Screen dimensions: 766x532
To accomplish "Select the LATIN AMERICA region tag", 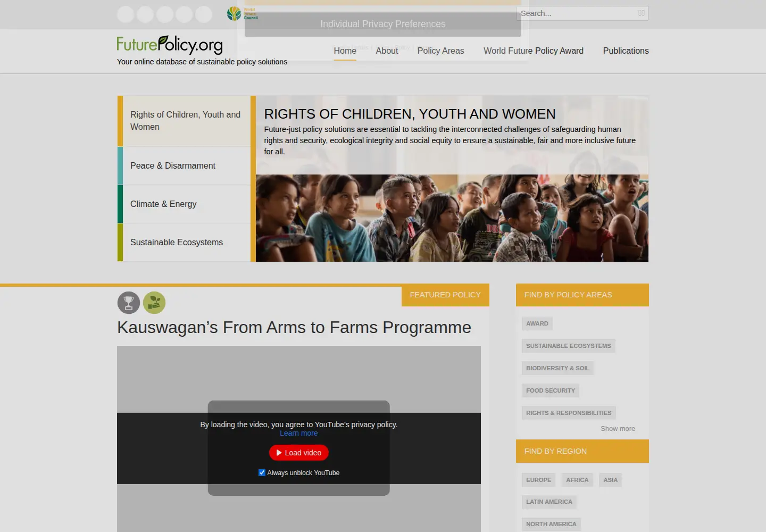I will (549, 502).
